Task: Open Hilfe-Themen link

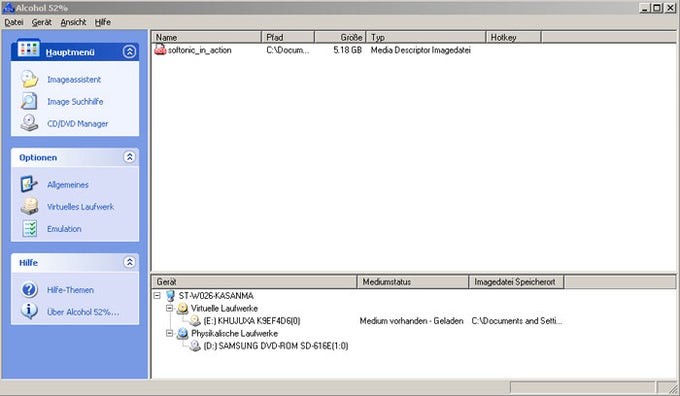Action: click(x=70, y=290)
